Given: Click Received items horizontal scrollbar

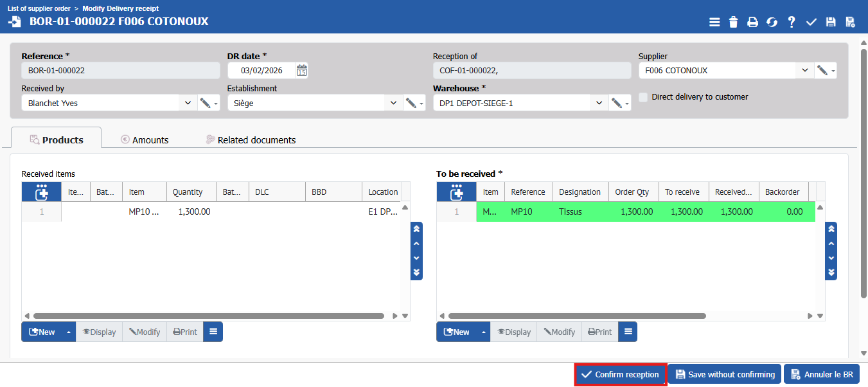Looking at the screenshot, I should pos(209,316).
